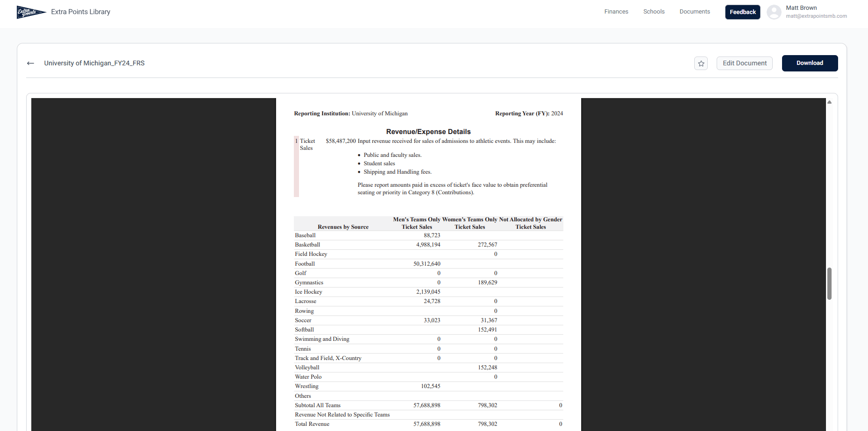This screenshot has width=868, height=431.
Task: Click the Total Revenue row label
Action: tap(312, 424)
